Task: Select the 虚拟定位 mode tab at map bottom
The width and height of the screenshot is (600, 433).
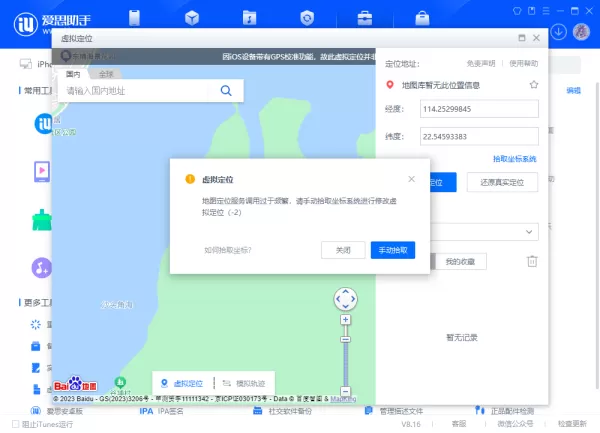Action: point(182,383)
